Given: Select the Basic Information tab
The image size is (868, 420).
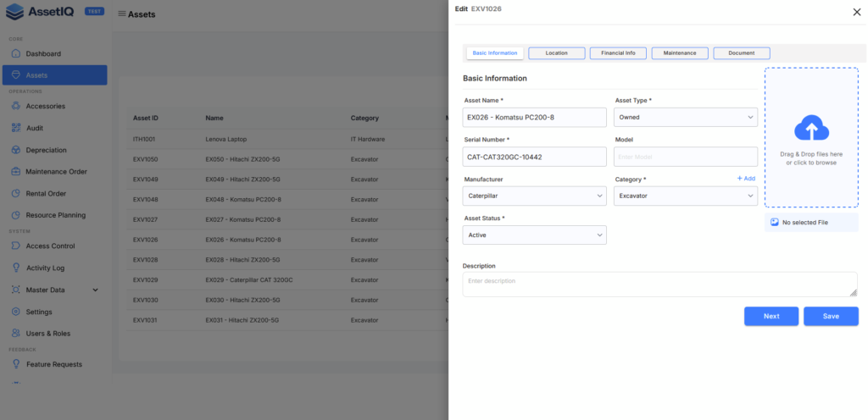Looking at the screenshot, I should 495,53.
